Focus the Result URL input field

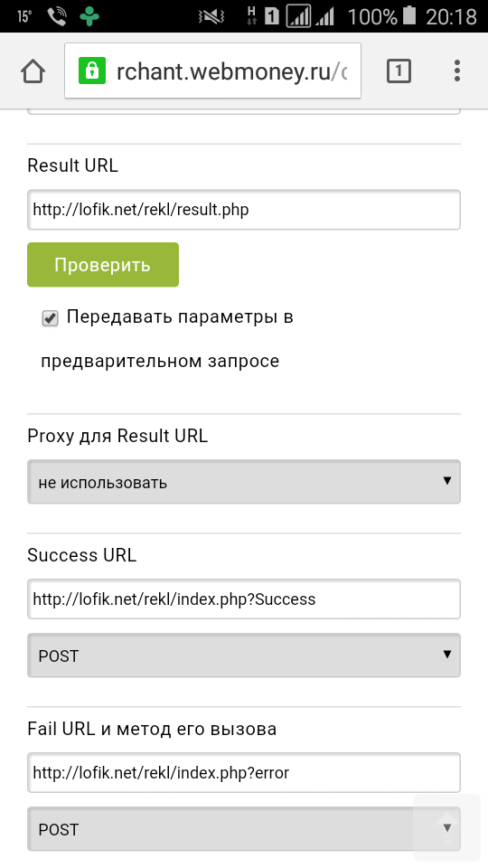tap(243, 210)
